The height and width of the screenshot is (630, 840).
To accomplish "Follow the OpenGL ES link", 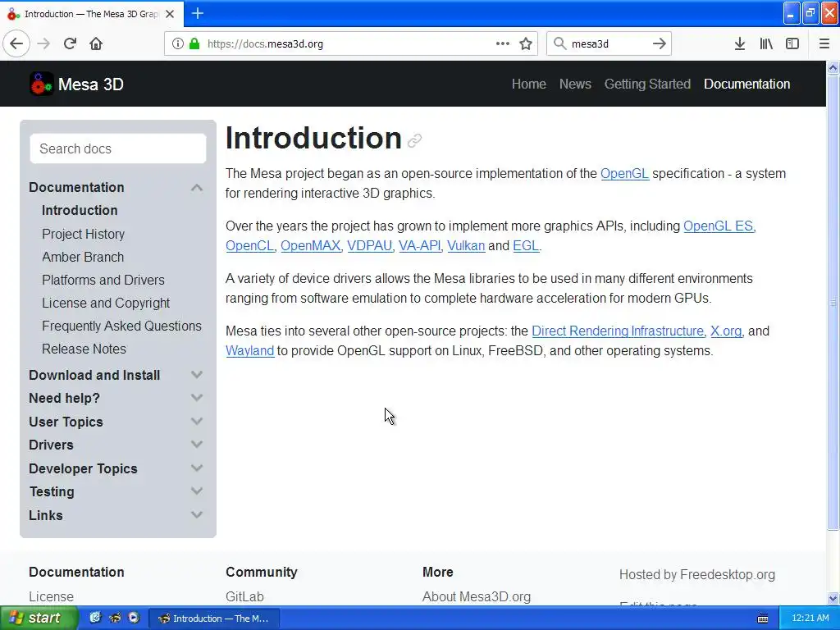I will point(719,226).
